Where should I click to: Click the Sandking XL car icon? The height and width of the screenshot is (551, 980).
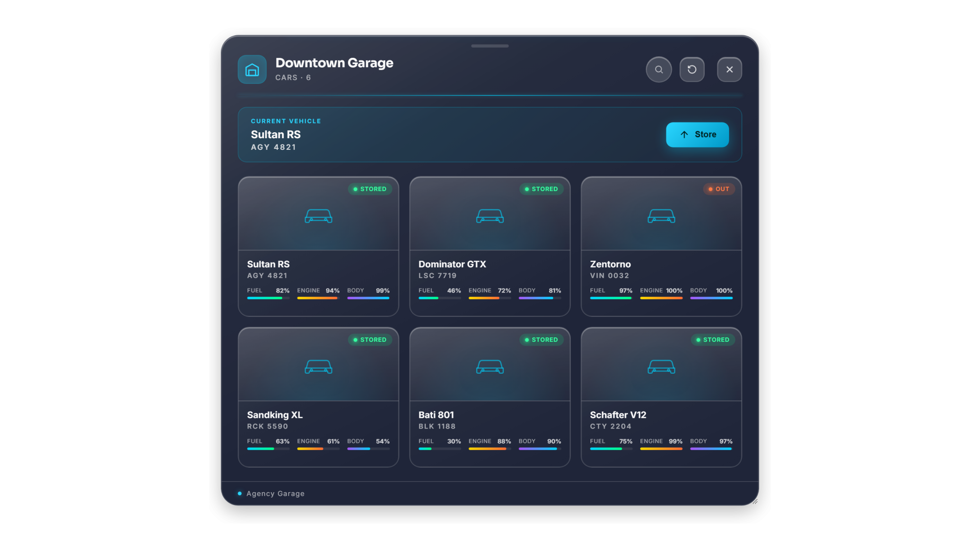318,367
